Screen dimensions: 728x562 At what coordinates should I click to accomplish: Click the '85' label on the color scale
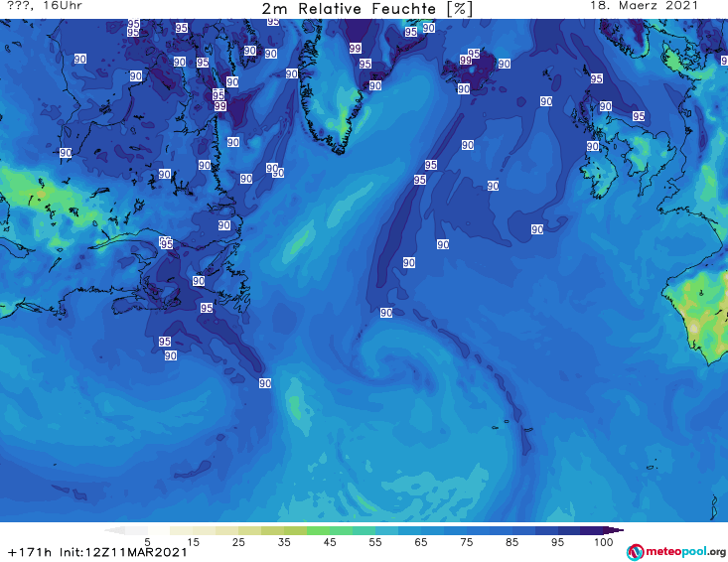point(512,542)
